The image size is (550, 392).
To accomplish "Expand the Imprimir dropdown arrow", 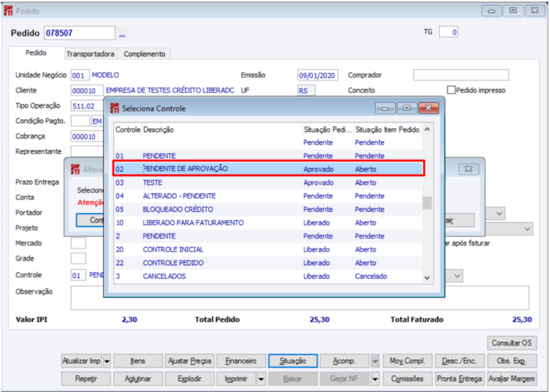I will 261,379.
